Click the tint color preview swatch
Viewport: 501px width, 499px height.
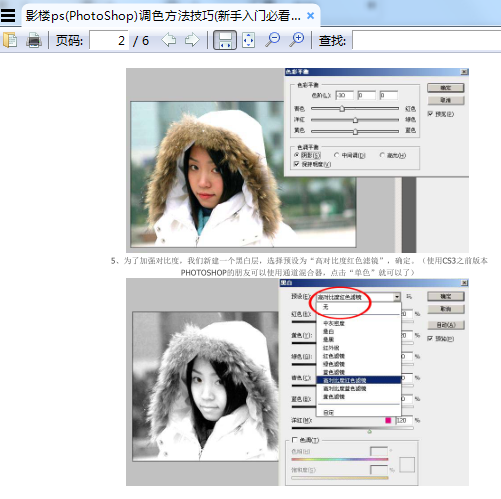point(407,464)
